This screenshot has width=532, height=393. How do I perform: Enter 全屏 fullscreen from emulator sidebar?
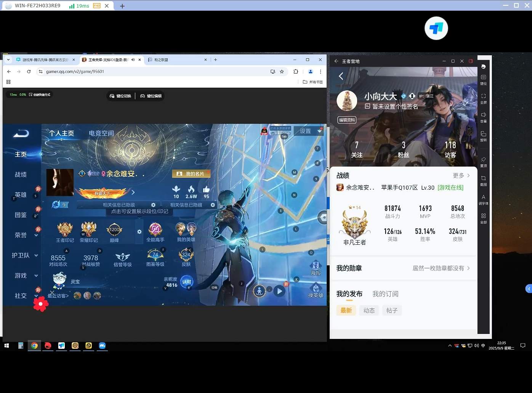coord(483,98)
